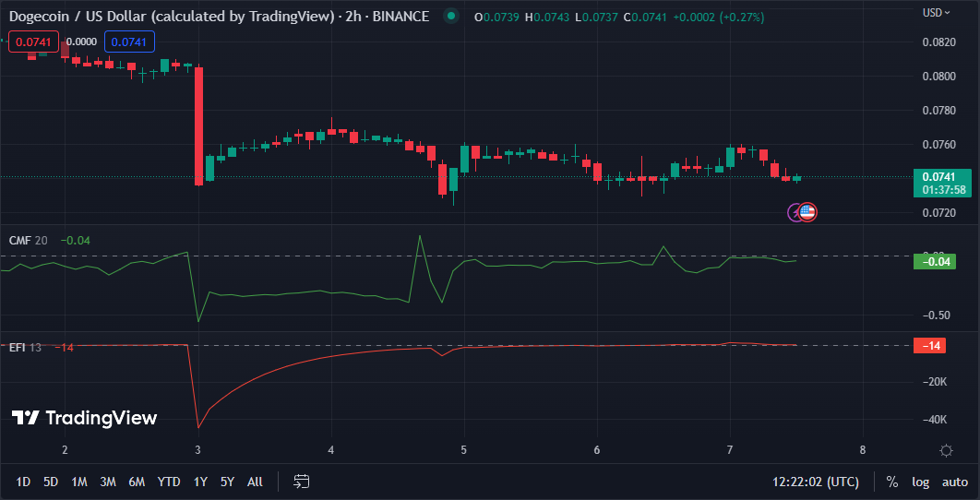Click the 12:22:02 (UTC) timezone button

click(816, 482)
